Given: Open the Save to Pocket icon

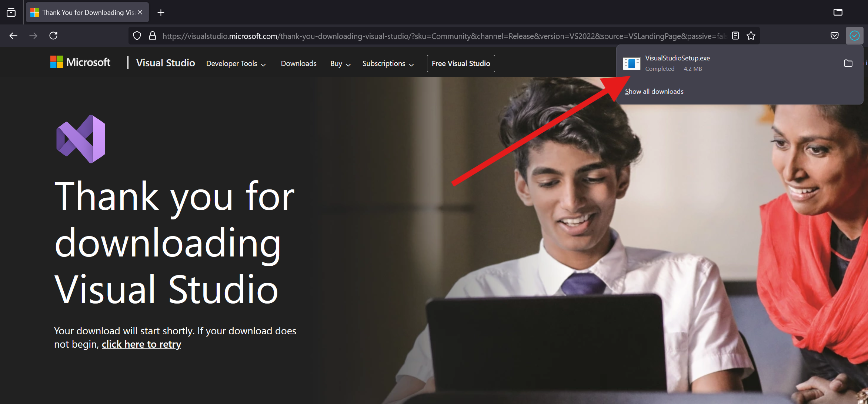Looking at the screenshot, I should point(835,36).
